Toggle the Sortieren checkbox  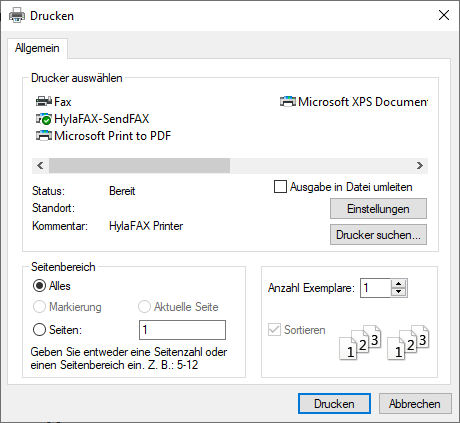click(274, 330)
